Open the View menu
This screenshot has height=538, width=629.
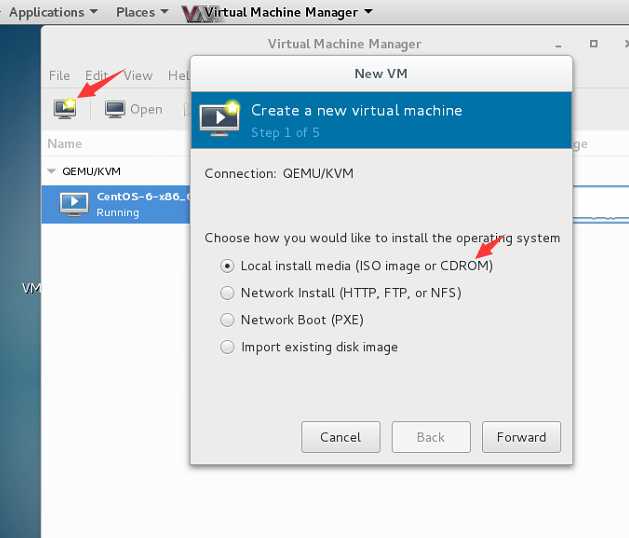tap(138, 75)
